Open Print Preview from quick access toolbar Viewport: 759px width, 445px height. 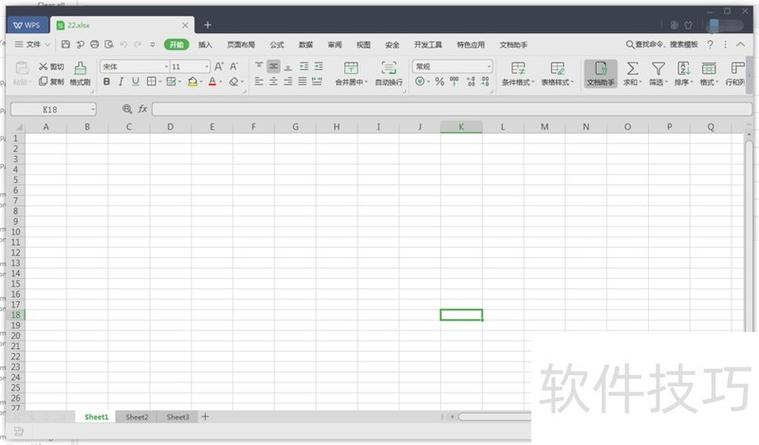click(109, 45)
